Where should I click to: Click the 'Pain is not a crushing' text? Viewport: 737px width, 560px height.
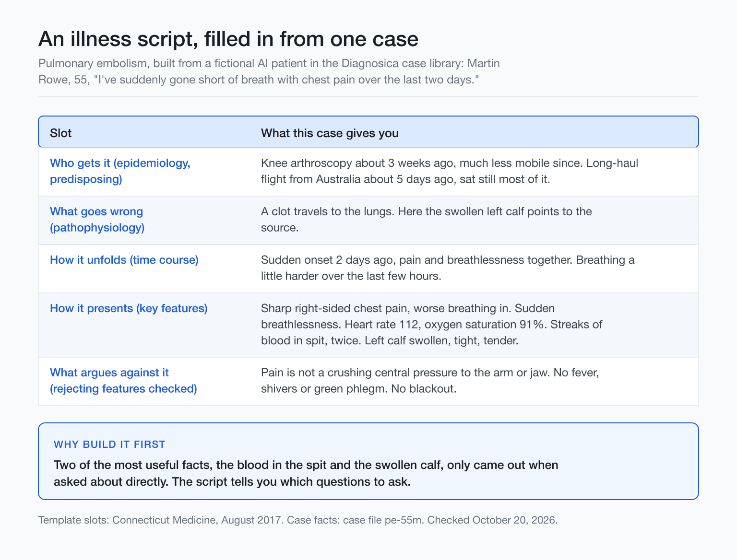coord(430,381)
